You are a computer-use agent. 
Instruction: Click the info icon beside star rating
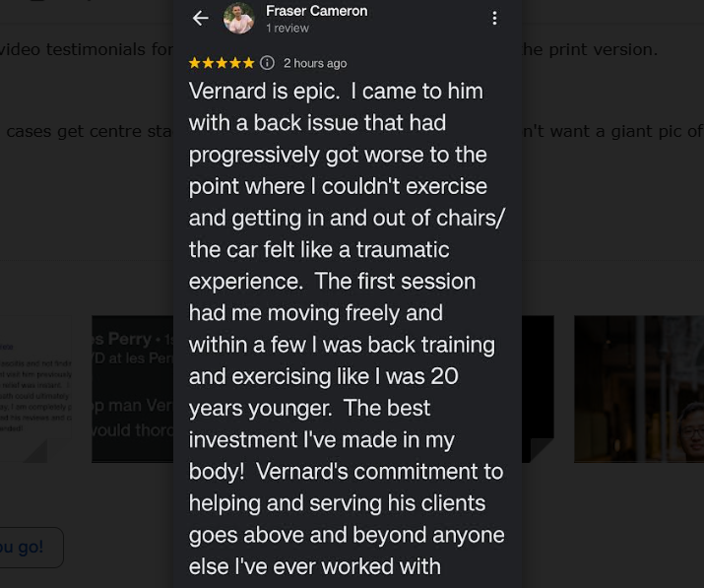267,63
